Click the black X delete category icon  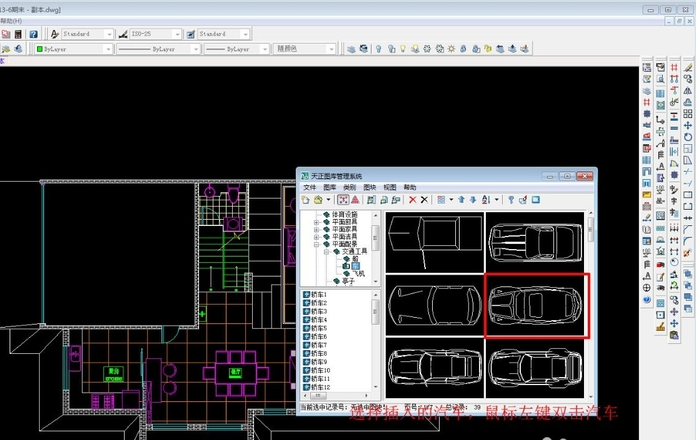(424, 200)
